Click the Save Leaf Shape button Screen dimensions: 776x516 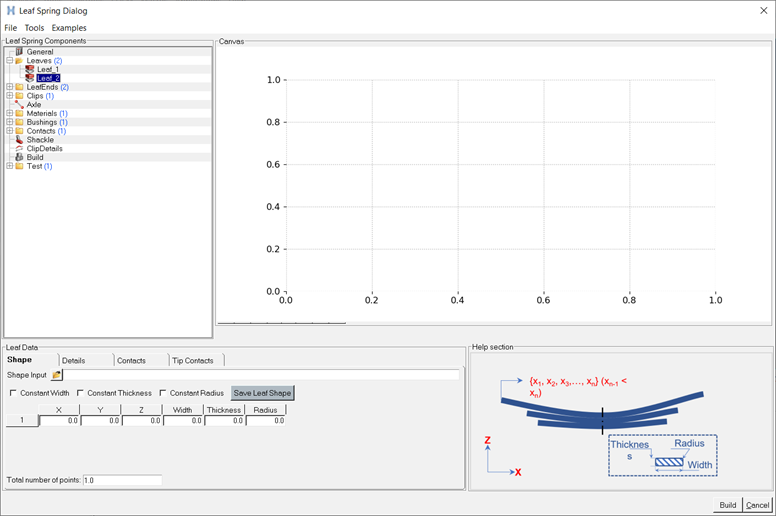263,393
